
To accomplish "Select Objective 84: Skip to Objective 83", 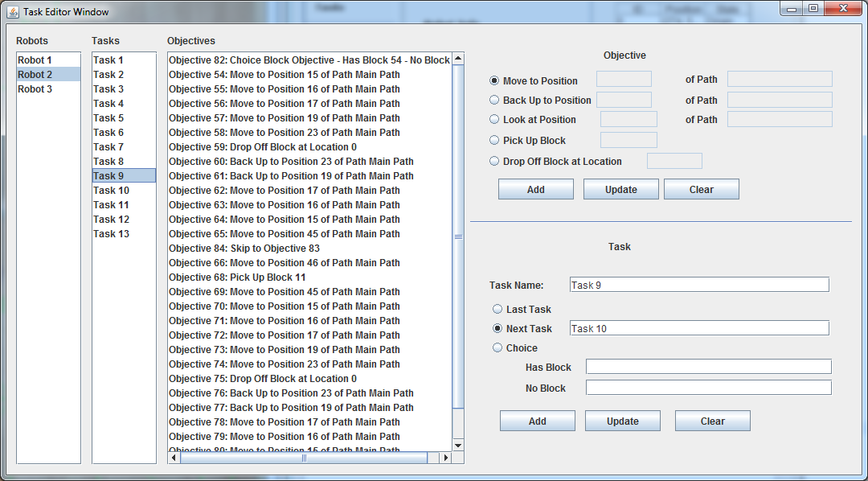I will pos(244,249).
